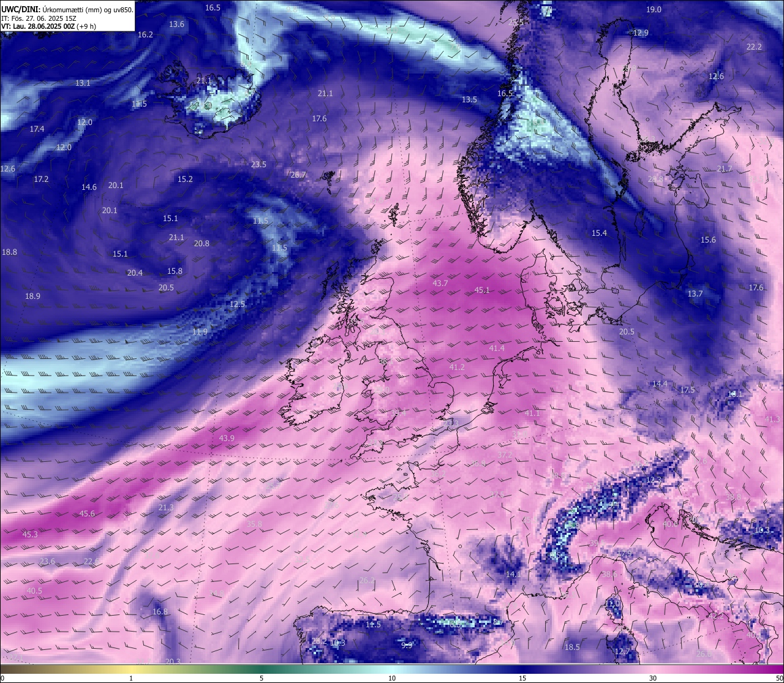Screen dimensions: 784x683
Task: Click the 38.6 map value
Action: click(609, 575)
